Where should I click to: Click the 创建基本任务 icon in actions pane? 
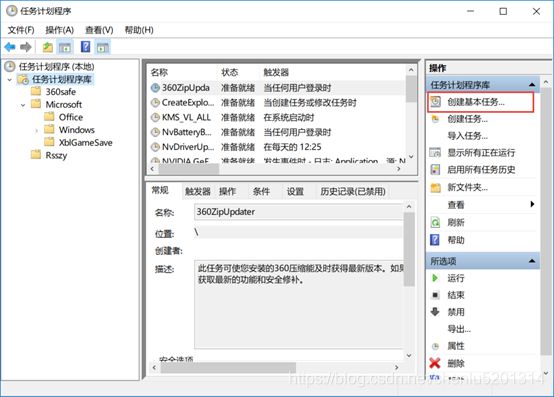436,102
